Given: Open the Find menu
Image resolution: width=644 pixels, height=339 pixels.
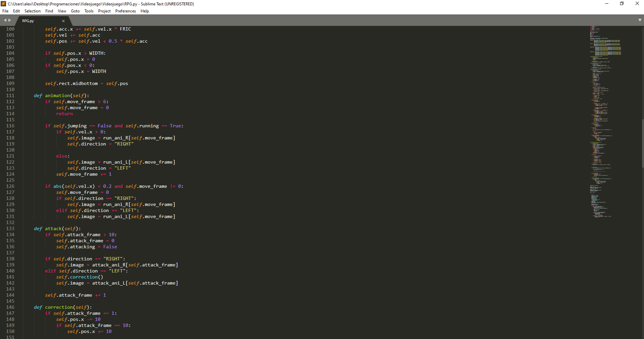Looking at the screenshot, I should pos(49,11).
